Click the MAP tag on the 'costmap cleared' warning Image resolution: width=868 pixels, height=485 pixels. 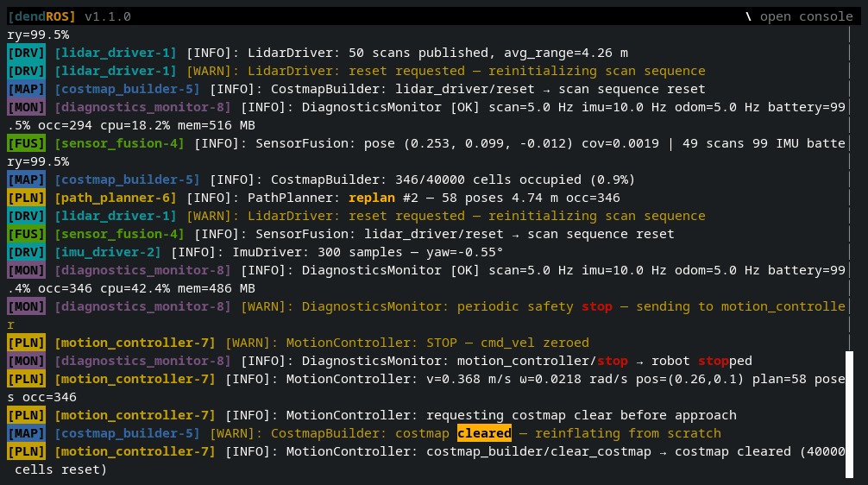coord(26,433)
